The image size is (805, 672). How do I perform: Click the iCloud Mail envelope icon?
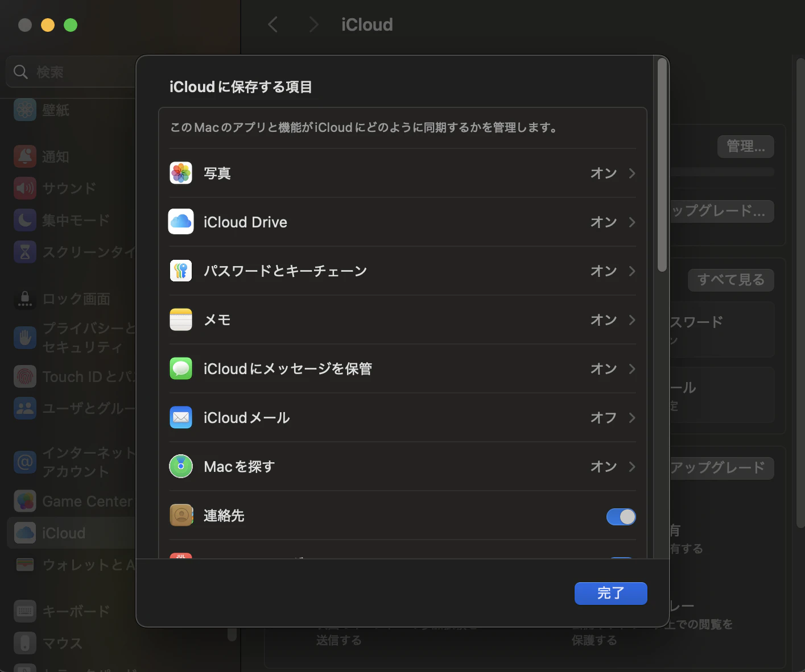pos(181,417)
